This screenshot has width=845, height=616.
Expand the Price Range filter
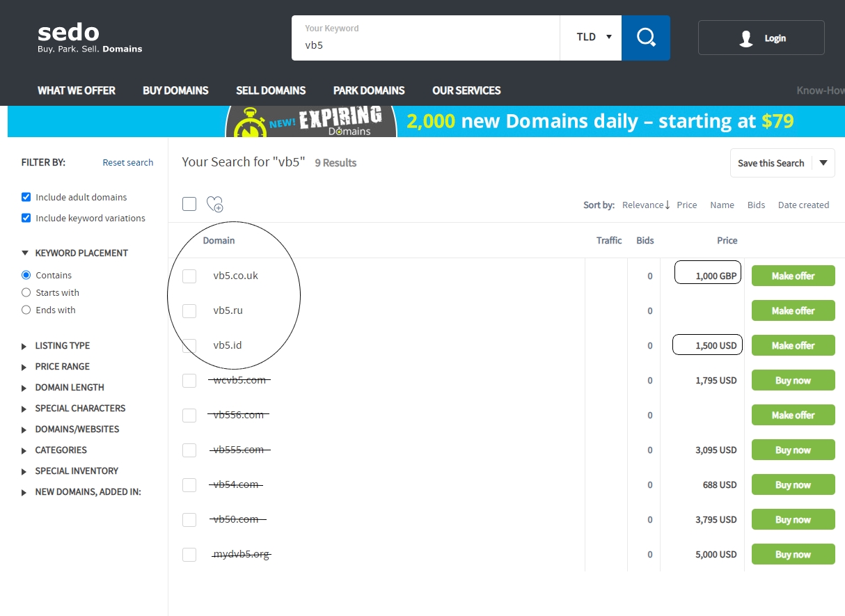click(56, 366)
